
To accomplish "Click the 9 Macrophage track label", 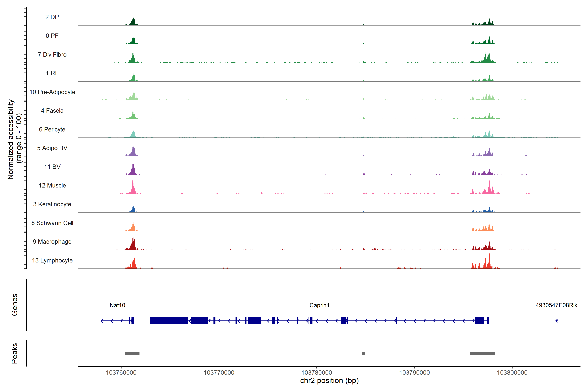I will 52,242.
